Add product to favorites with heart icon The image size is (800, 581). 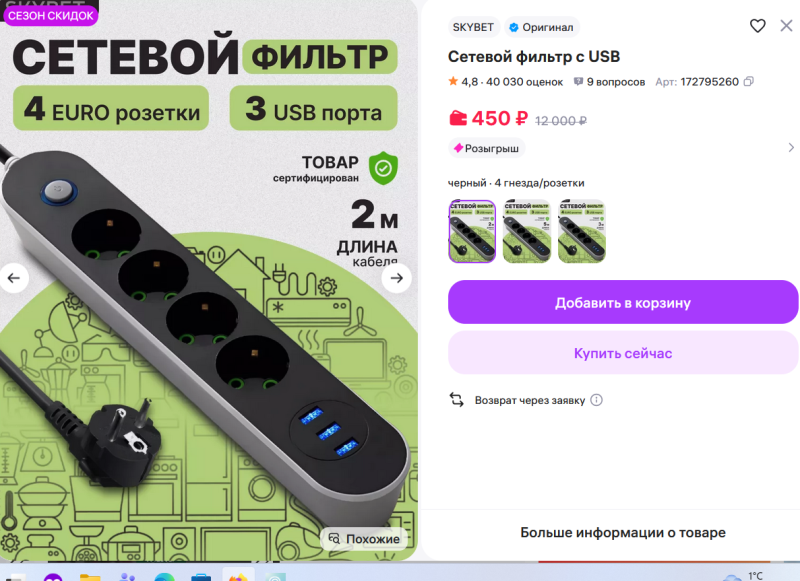758,26
